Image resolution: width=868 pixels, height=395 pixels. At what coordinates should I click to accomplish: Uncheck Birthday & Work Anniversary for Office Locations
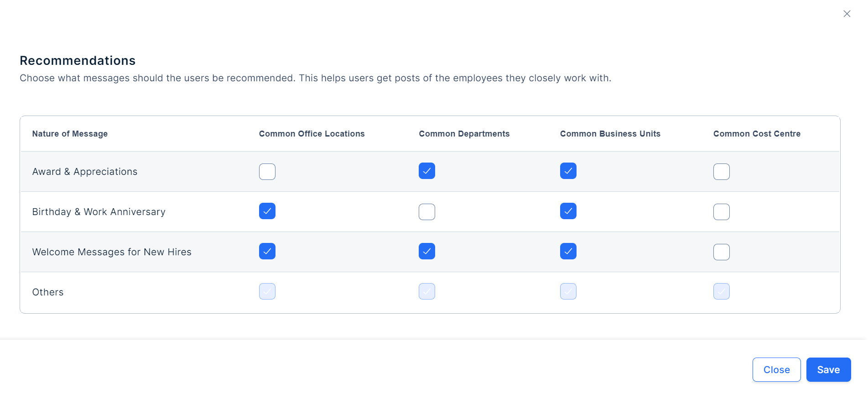click(267, 211)
